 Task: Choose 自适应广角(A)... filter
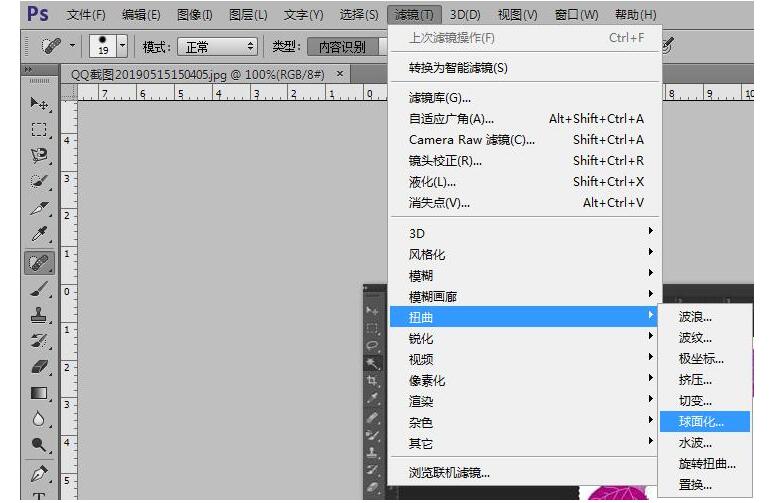point(525,119)
